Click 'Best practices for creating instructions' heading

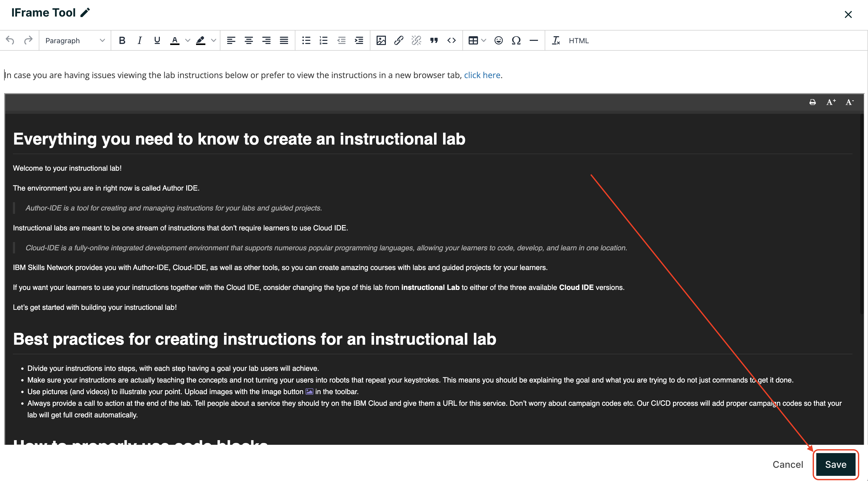coord(255,339)
